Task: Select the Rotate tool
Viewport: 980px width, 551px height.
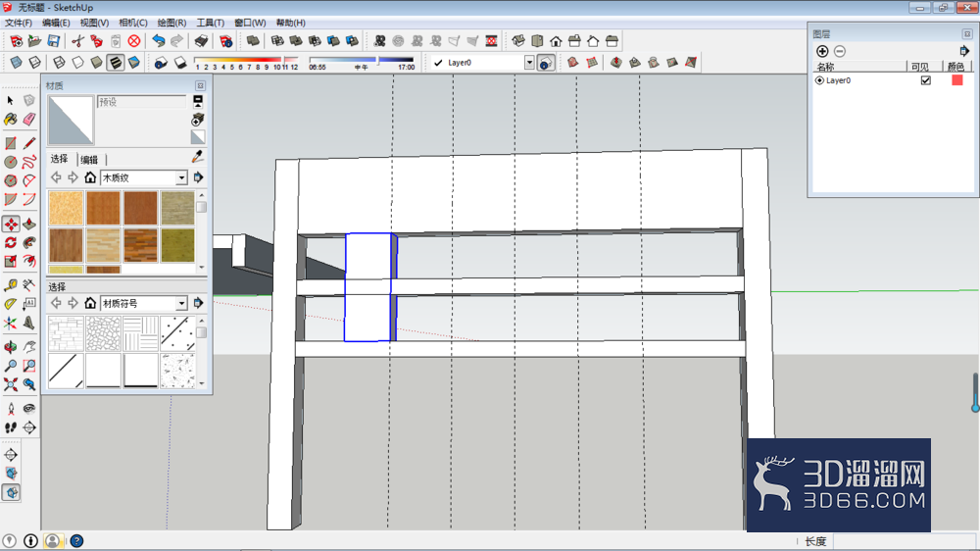Action: pyautogui.click(x=10, y=243)
